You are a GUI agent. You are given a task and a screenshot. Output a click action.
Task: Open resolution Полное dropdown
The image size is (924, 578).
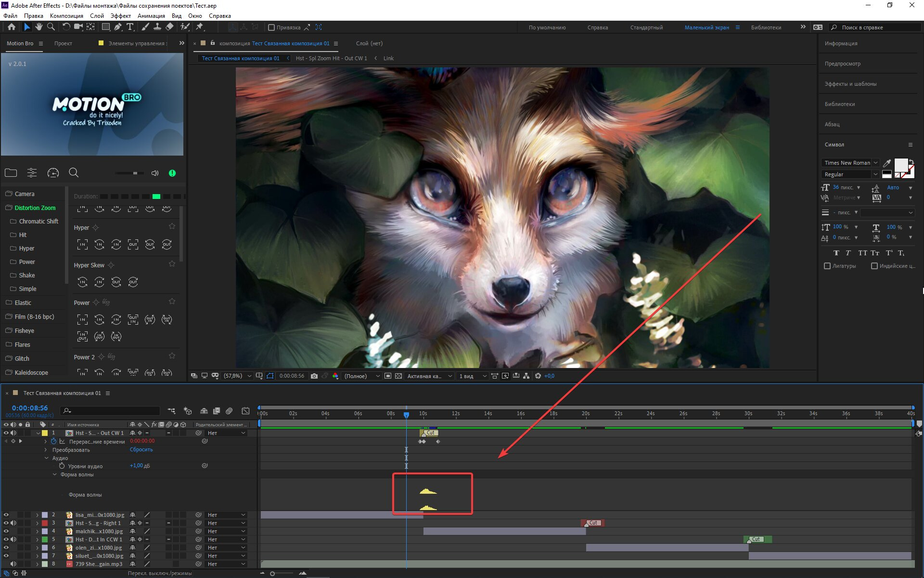(362, 376)
